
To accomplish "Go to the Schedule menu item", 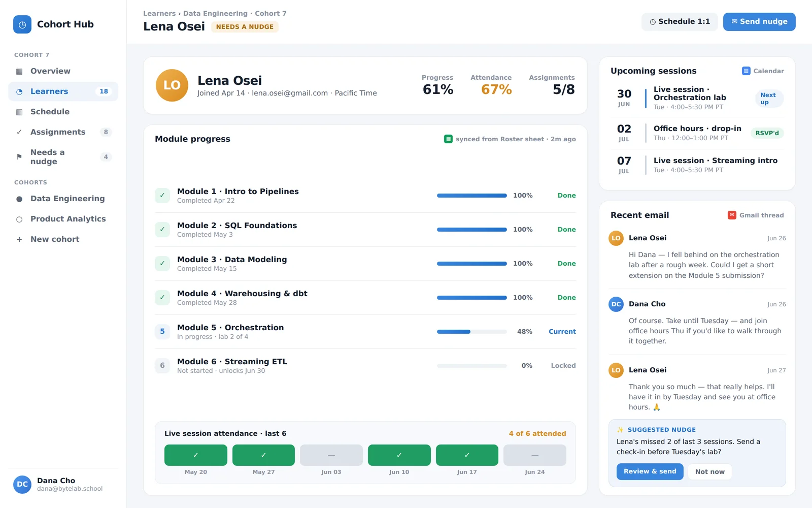I will click(x=63, y=112).
